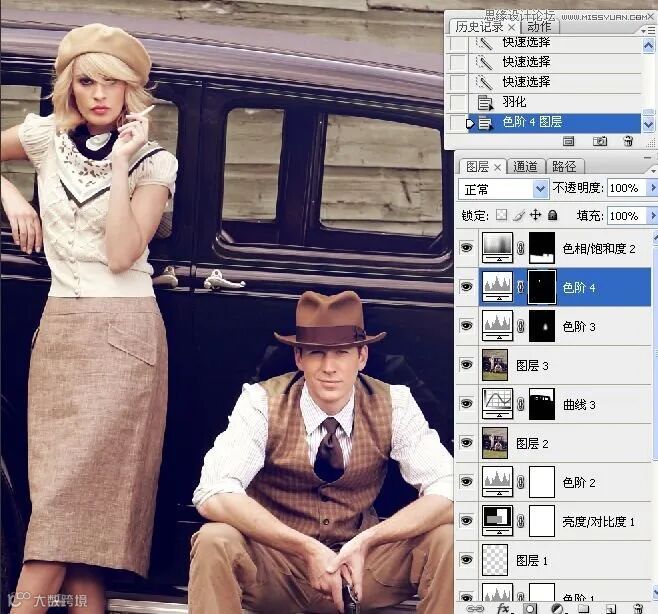Toggle lock image pixels brush icon
Viewport: 658px width, 614px height.
[x=519, y=215]
